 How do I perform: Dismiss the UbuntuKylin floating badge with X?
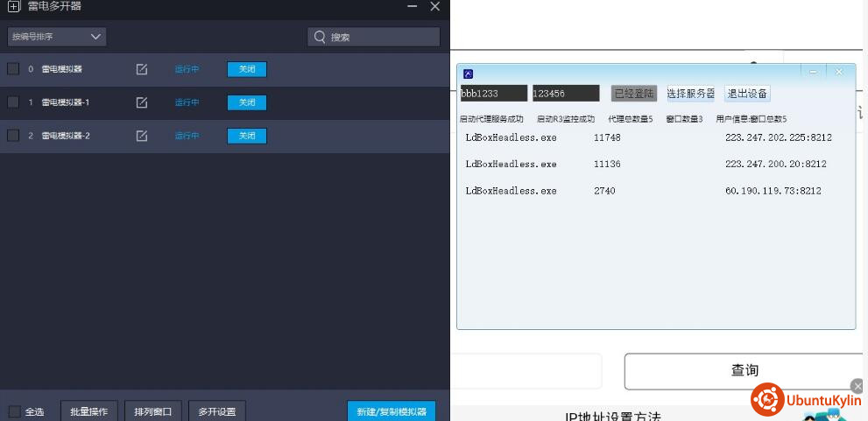[857, 386]
